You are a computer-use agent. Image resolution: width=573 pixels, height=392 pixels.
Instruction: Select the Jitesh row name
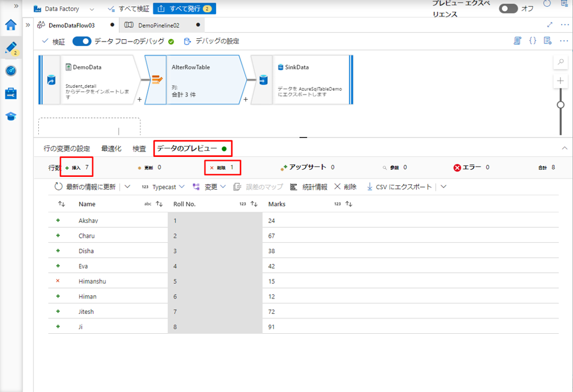(x=86, y=312)
